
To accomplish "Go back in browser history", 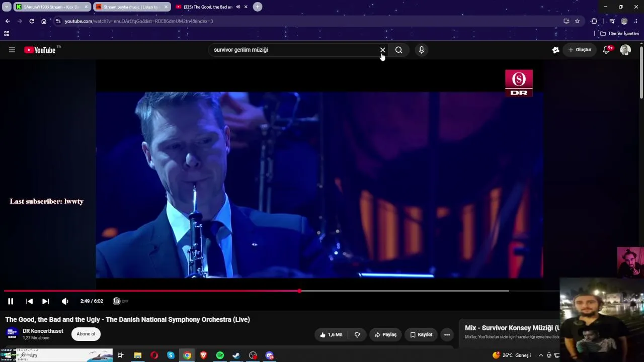I will 8,21.
